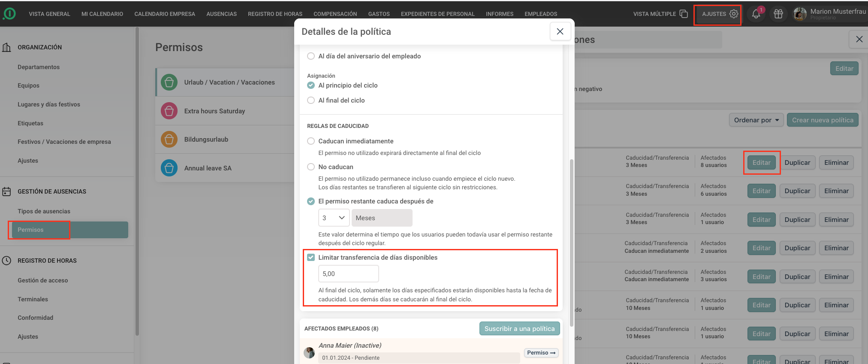This screenshot has width=868, height=364.
Task: Click the notification bell icon
Action: coord(756,14)
